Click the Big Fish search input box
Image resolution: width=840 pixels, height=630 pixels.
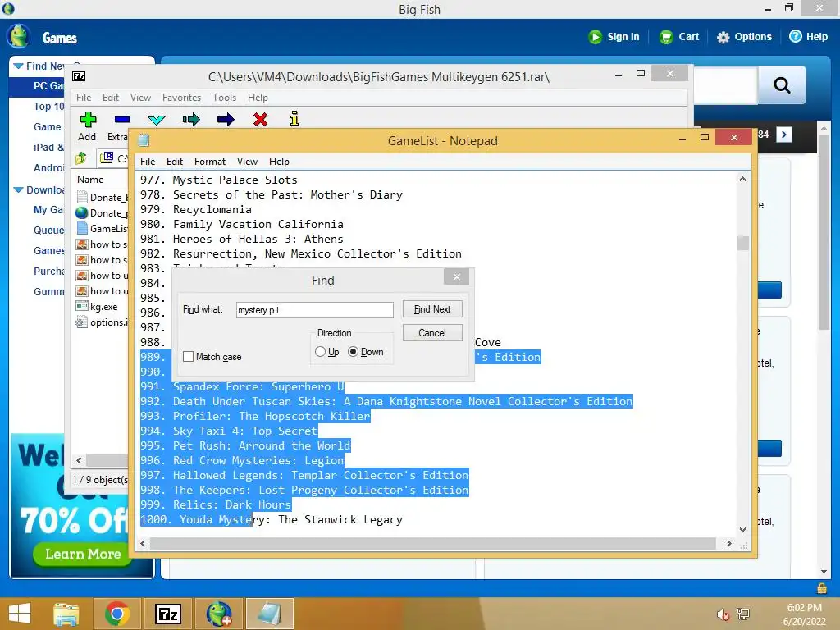click(x=725, y=84)
